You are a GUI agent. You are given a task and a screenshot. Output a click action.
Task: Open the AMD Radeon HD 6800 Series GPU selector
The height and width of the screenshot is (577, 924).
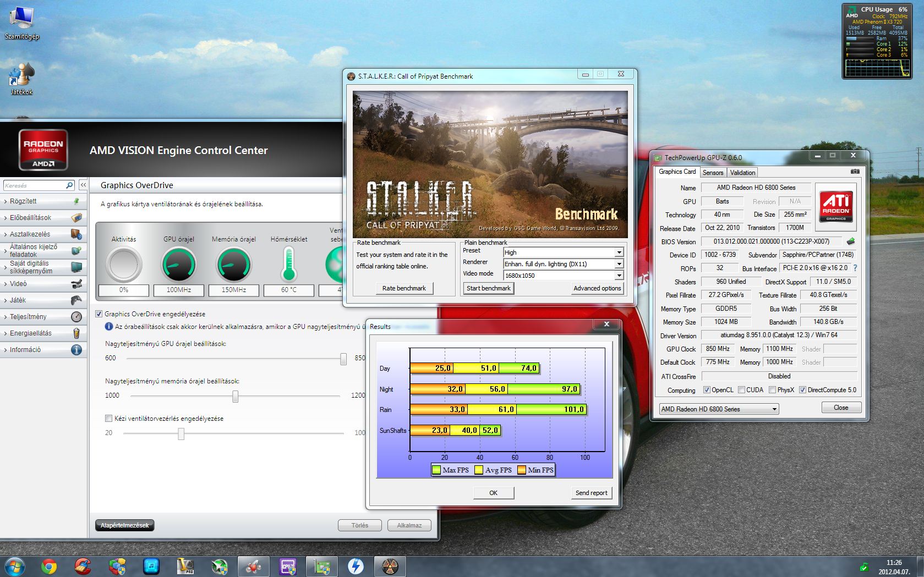coord(719,409)
